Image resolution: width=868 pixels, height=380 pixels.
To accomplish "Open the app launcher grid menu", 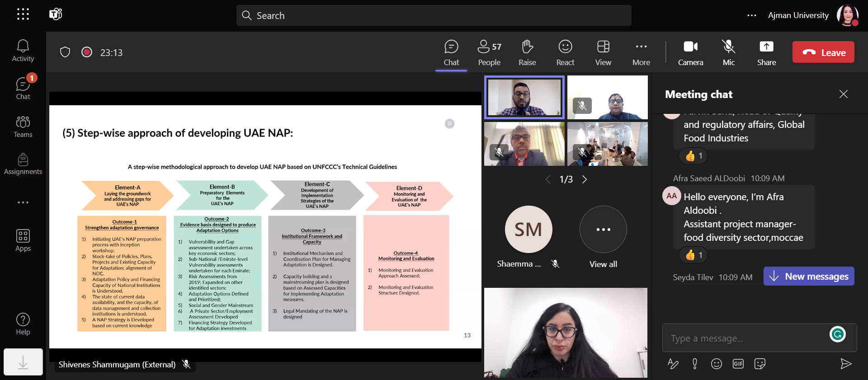I will pos(23,14).
